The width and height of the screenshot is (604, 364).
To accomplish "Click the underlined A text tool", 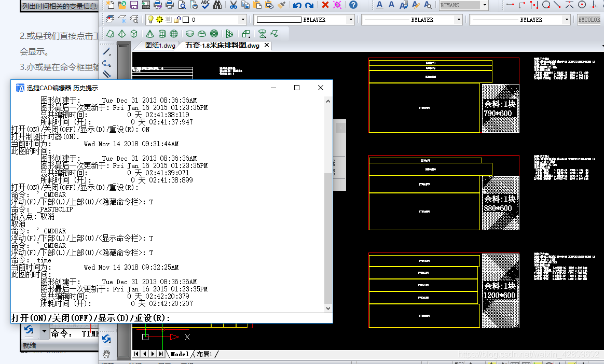I will click(380, 5).
